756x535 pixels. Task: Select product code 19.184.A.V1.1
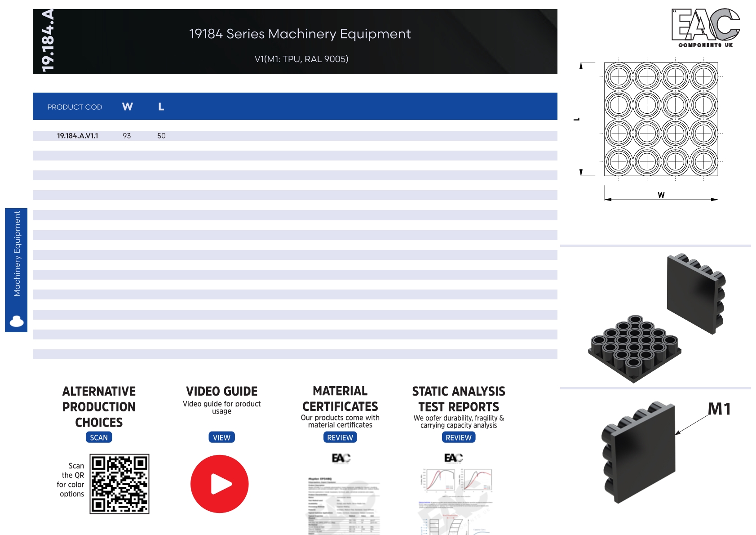[x=77, y=136]
